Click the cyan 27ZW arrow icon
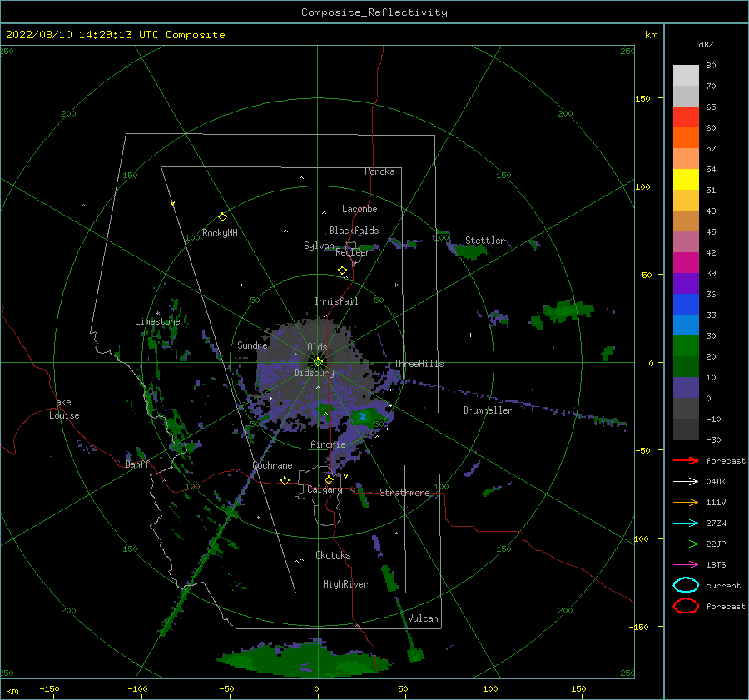This screenshot has height=700, width=749. click(686, 524)
